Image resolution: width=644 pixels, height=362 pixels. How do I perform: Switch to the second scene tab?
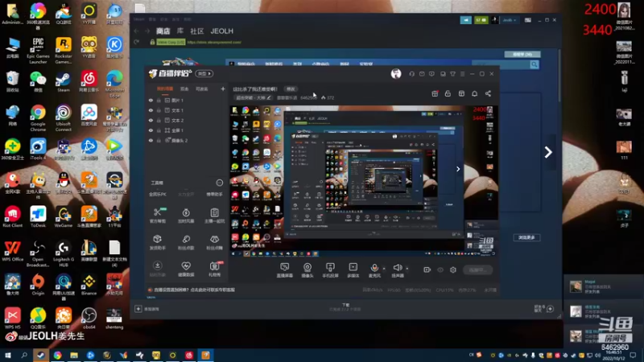click(x=184, y=88)
